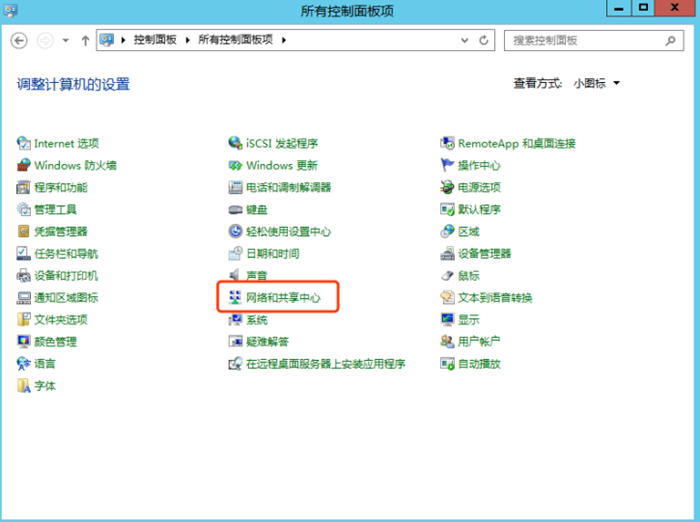Click 所有控制面板项 breadcrumb segment
Viewport: 700px width, 522px height.
pyautogui.click(x=238, y=41)
